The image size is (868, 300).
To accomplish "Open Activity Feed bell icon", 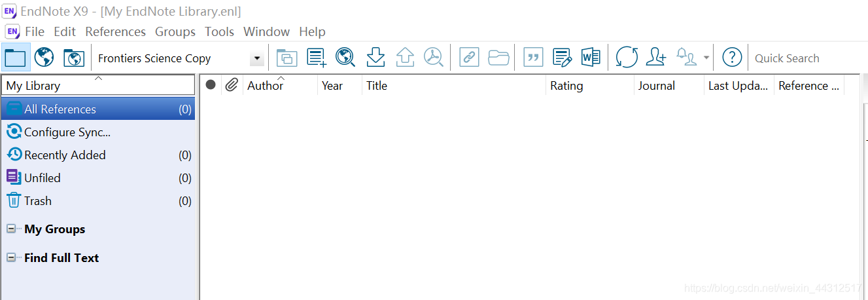I will 687,58.
